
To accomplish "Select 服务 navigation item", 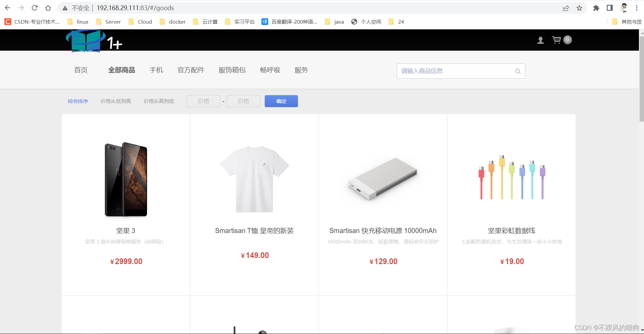I will click(301, 70).
